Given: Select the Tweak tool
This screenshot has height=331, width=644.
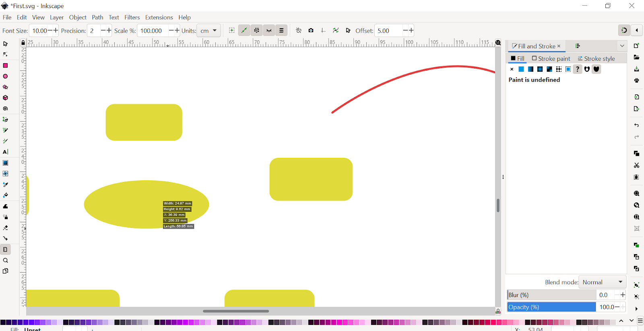Looking at the screenshot, I should coord(6,206).
